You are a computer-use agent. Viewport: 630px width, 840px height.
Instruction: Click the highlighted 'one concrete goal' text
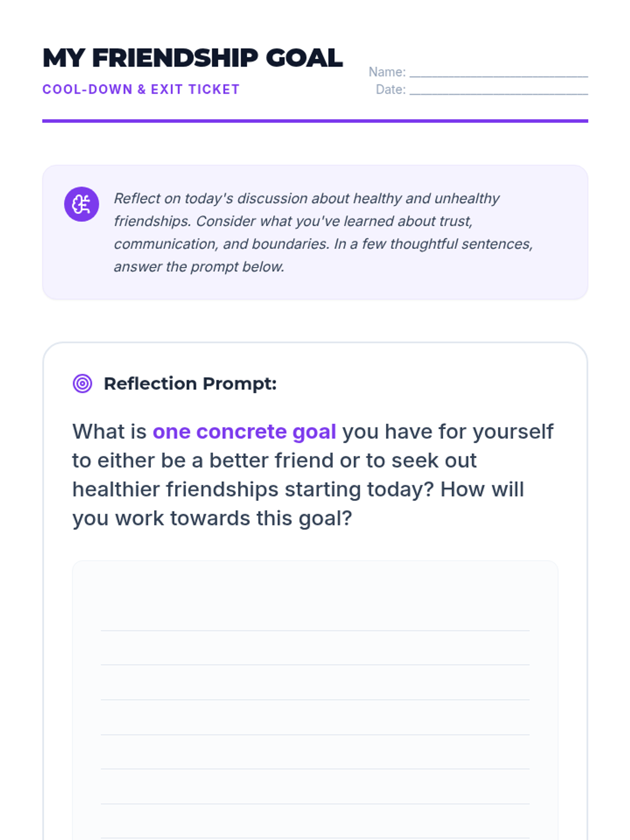coord(244,432)
